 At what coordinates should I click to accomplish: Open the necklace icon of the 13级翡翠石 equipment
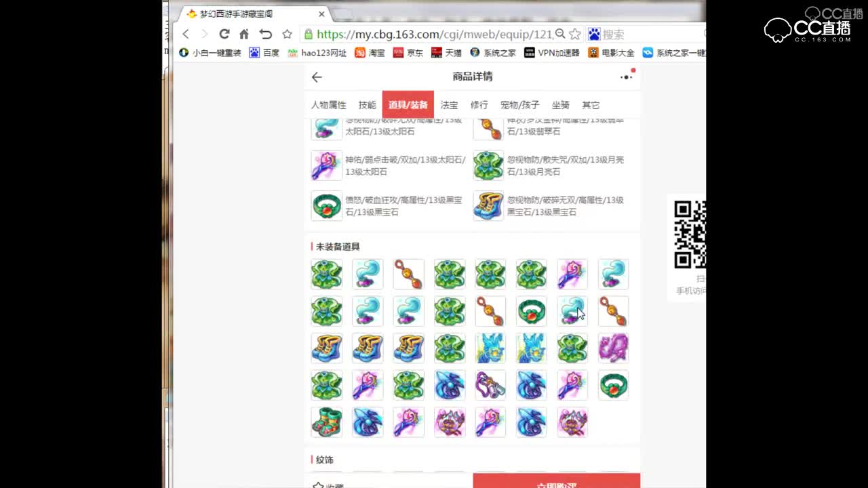click(488, 128)
